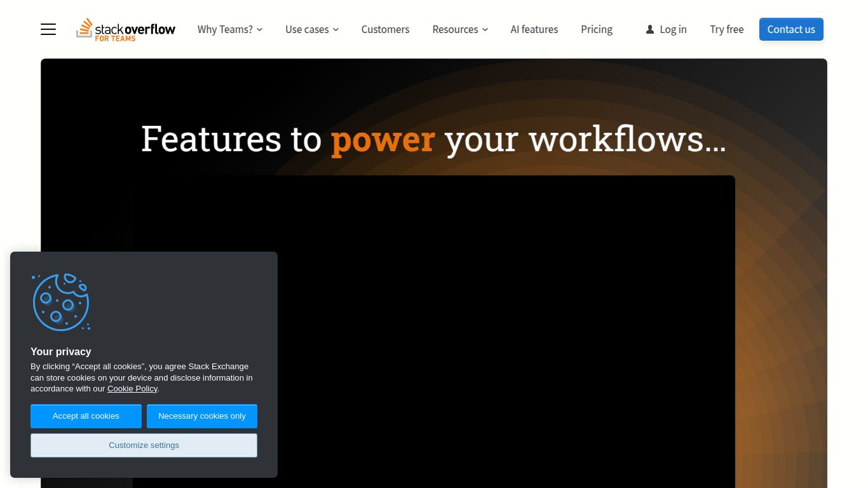The image size is (868, 488).
Task: Click the Stack Overflow for Teams logo
Action: click(125, 29)
